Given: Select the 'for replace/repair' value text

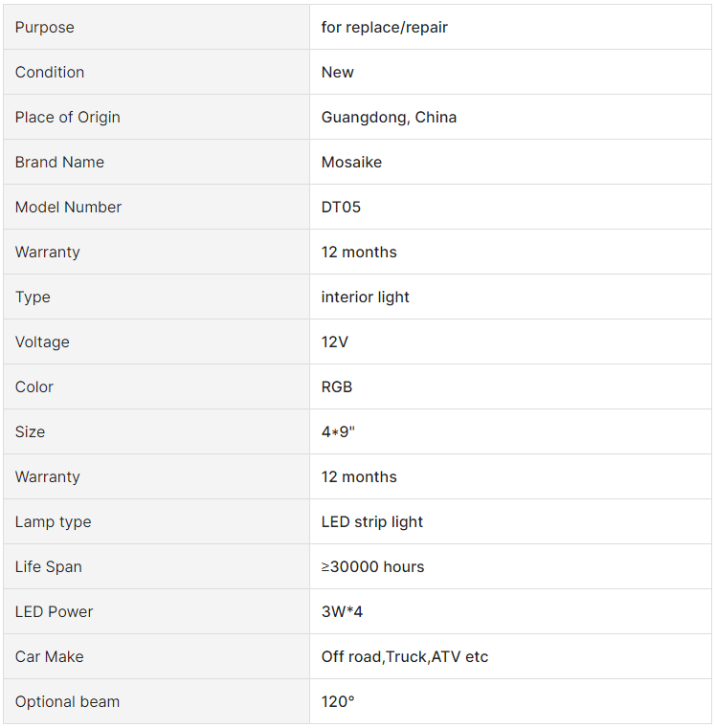Looking at the screenshot, I should 384,28.
